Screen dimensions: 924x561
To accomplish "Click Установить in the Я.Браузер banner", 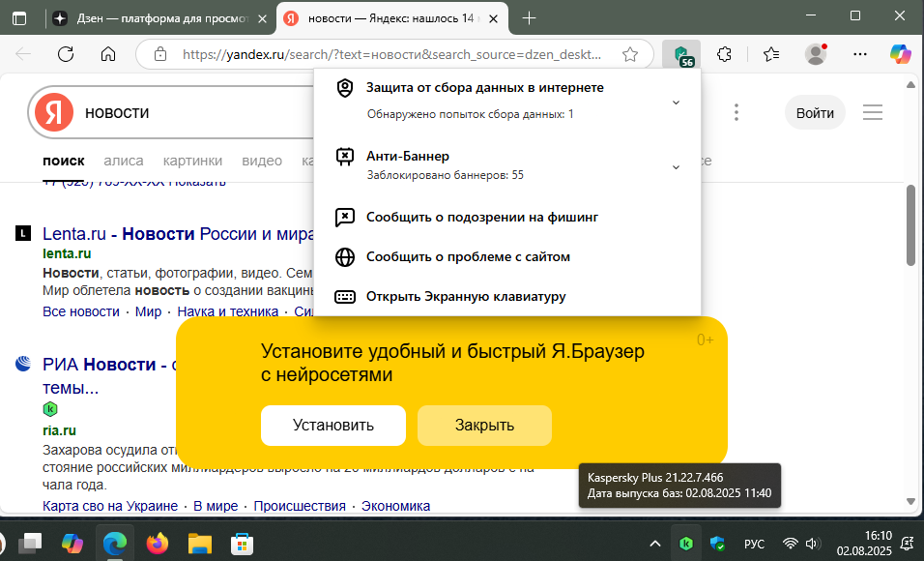I will 333,426.
